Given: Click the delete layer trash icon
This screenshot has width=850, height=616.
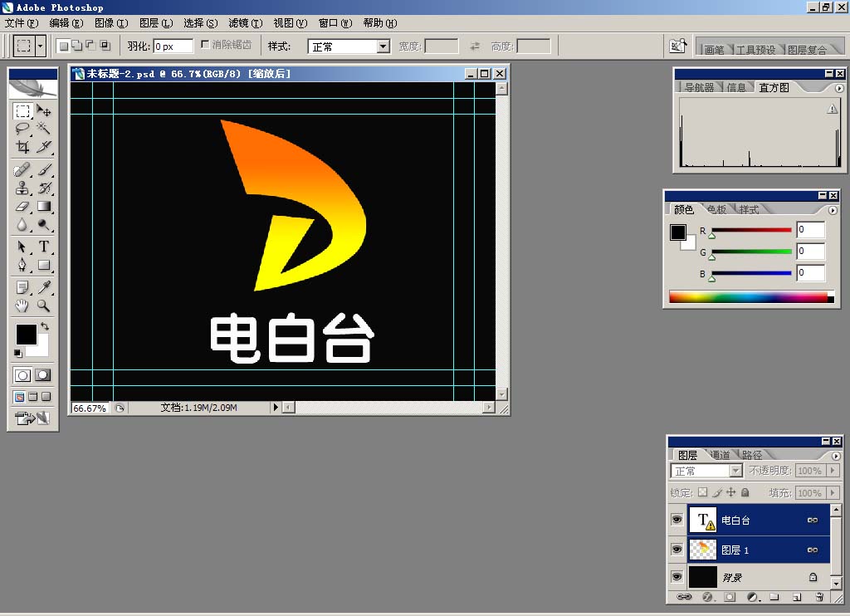Looking at the screenshot, I should pos(819,596).
